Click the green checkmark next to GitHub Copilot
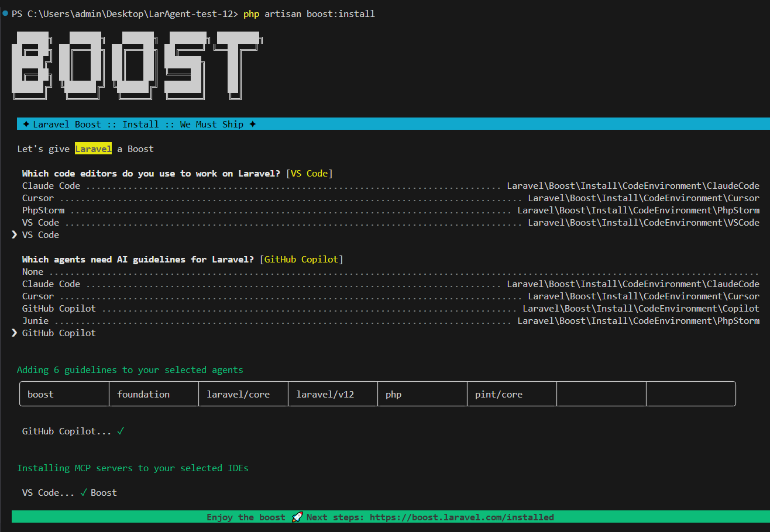The image size is (770, 532). pyautogui.click(x=121, y=431)
